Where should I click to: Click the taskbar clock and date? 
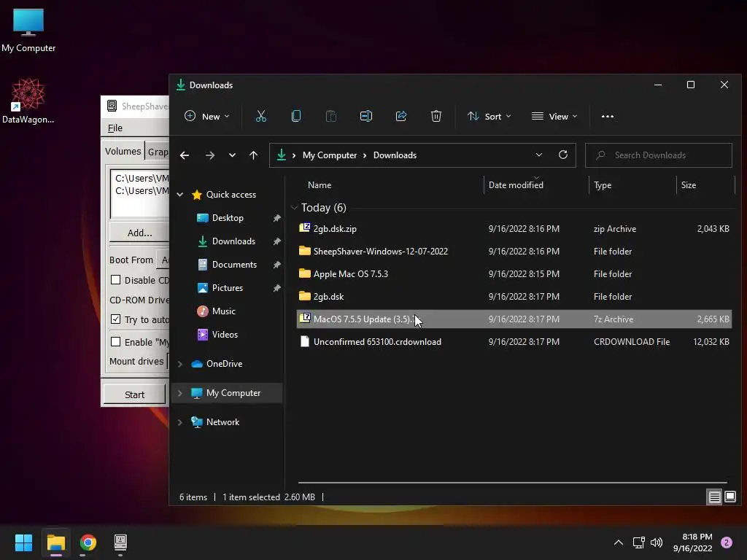(692, 542)
